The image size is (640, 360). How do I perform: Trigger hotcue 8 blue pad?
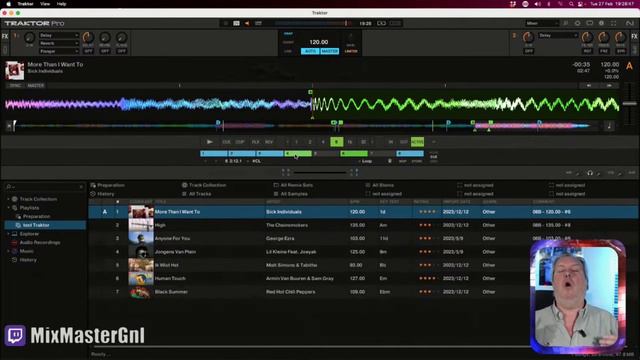(x=410, y=153)
